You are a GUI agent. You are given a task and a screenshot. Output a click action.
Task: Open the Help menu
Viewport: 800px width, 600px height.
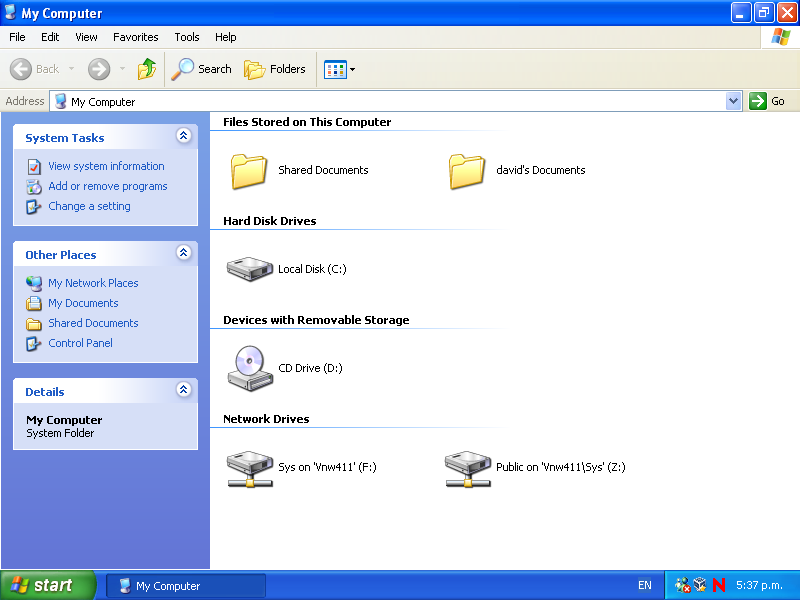[x=226, y=37]
